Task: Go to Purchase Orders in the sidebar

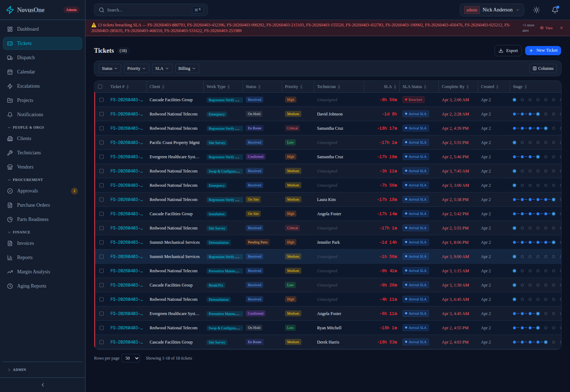Action: tap(42, 205)
